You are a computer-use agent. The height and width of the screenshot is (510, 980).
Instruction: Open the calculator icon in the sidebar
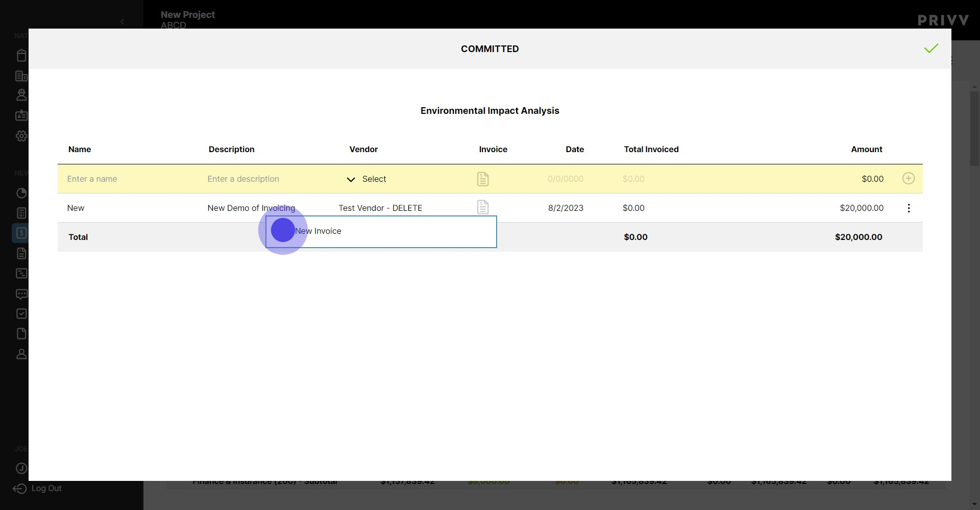21,213
